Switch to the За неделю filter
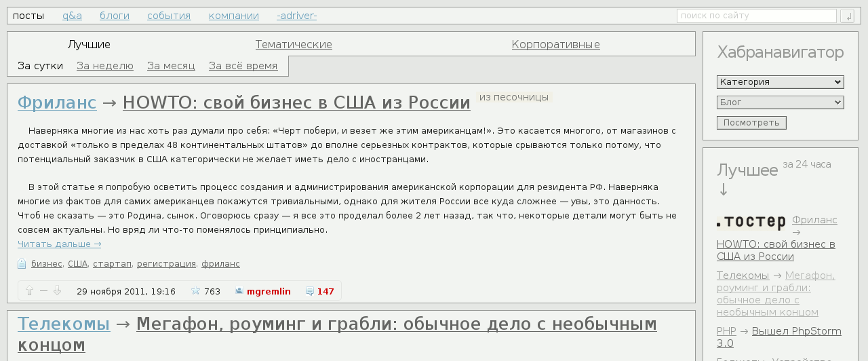Viewport: 868px width, 361px height. pyautogui.click(x=105, y=66)
